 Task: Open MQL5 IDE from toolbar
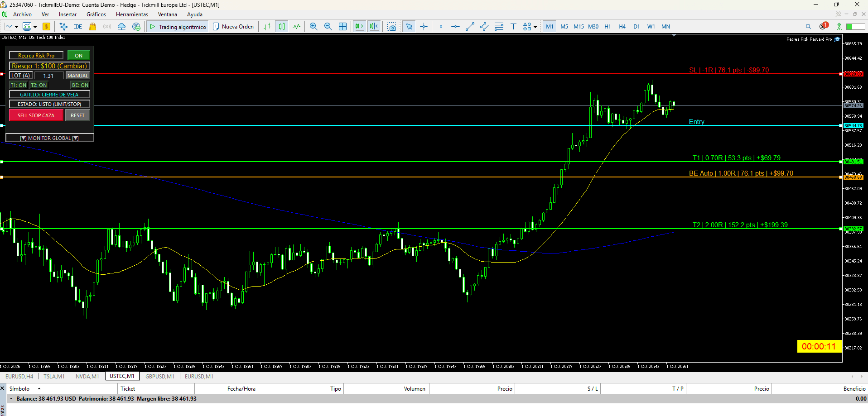(x=78, y=27)
